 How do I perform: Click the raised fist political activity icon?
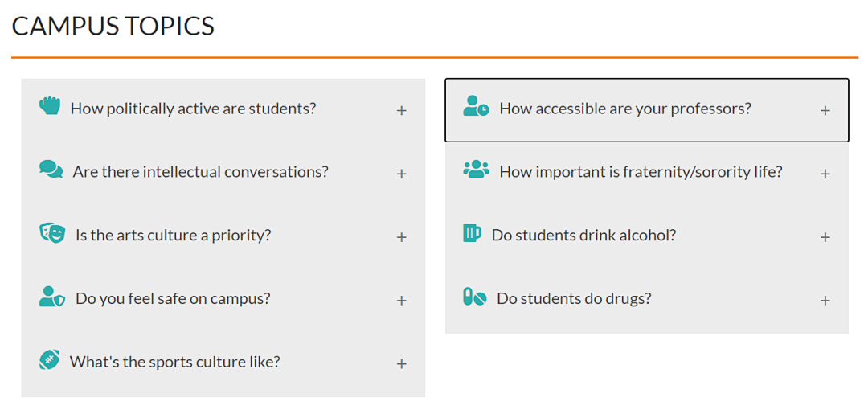[50, 105]
